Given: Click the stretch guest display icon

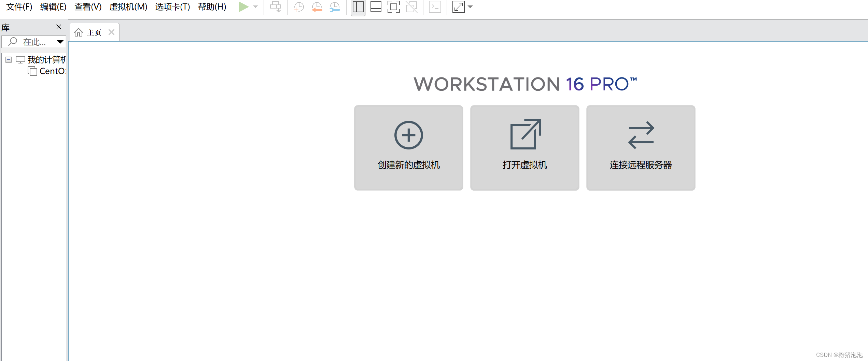Looking at the screenshot, I should click(458, 7).
